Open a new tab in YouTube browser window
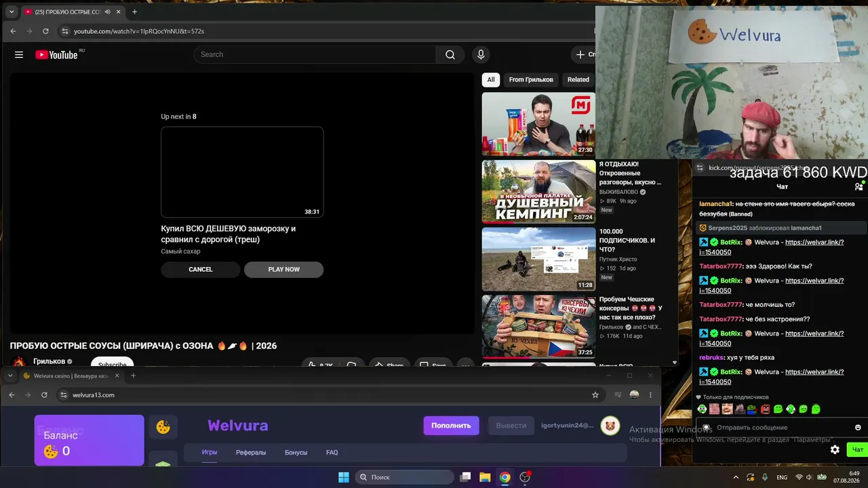The height and width of the screenshot is (488, 868). 134,12
